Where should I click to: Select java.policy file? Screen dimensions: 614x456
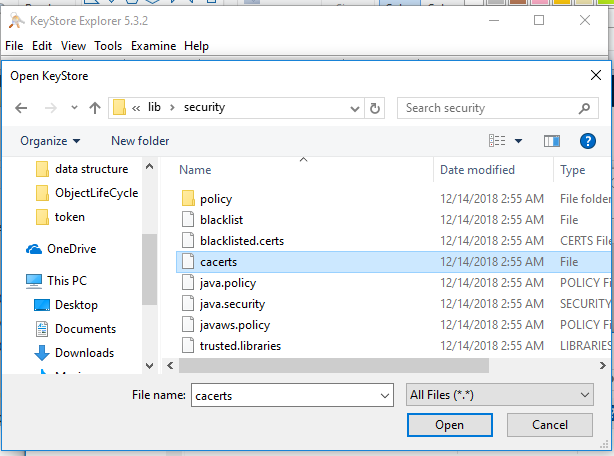pos(228,283)
